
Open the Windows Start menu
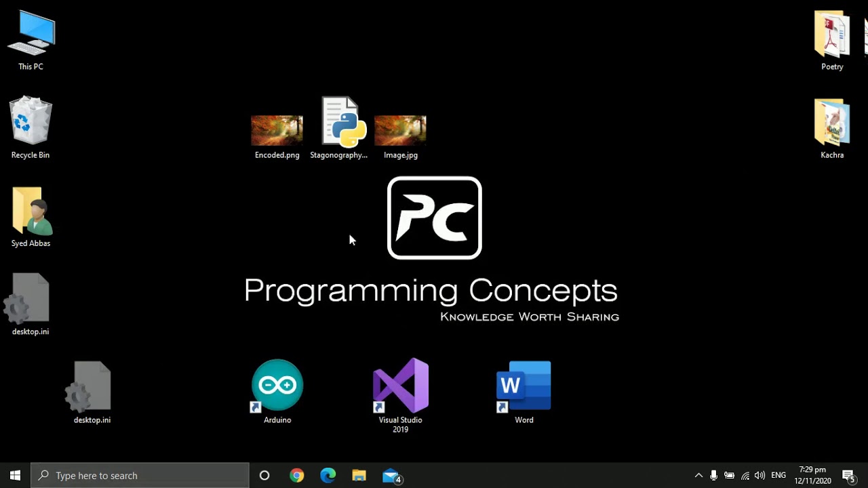coord(15,475)
